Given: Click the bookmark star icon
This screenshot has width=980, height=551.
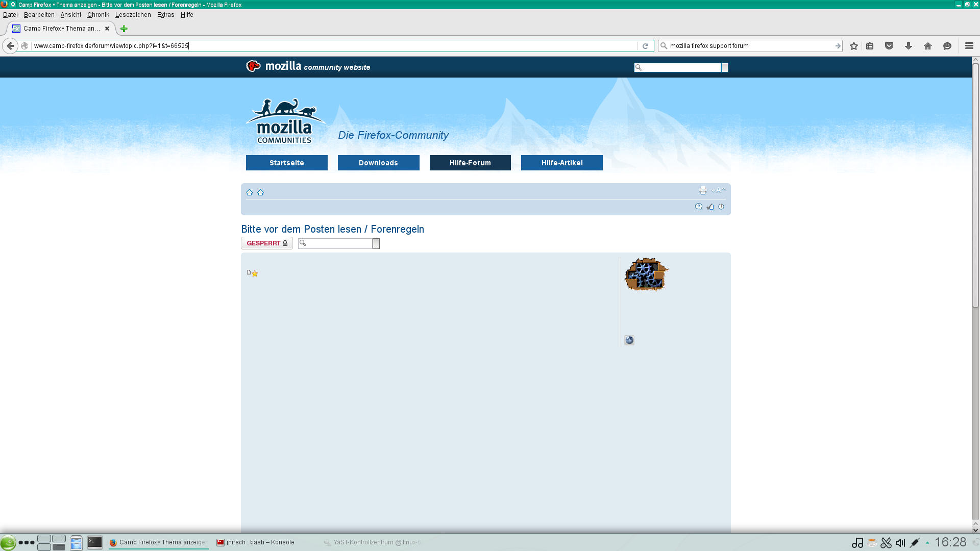Looking at the screenshot, I should pyautogui.click(x=854, y=46).
